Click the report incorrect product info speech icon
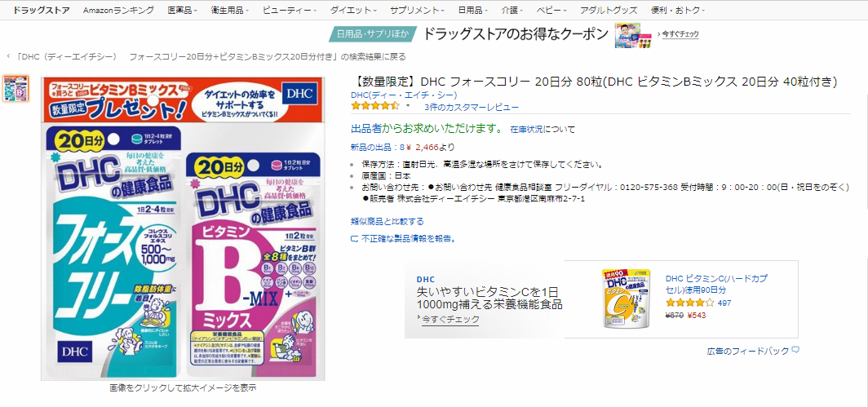The height and width of the screenshot is (407, 868). tap(355, 239)
